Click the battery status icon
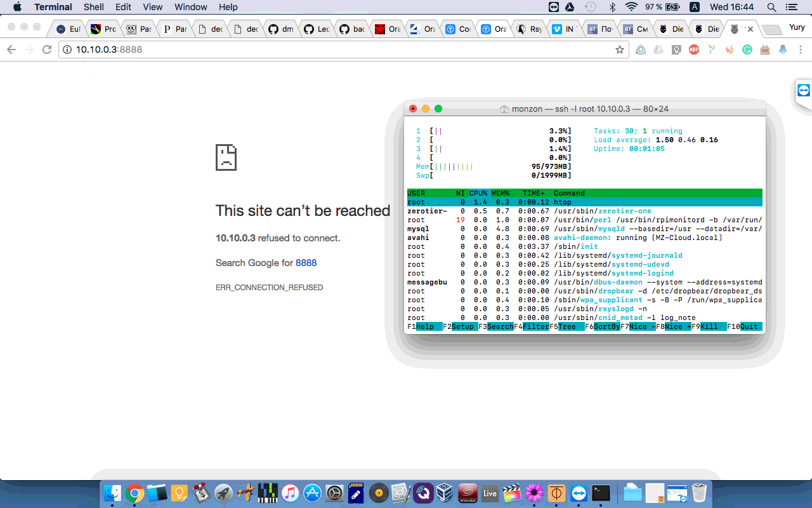Screen dimensions: 812x508 pos(673,7)
